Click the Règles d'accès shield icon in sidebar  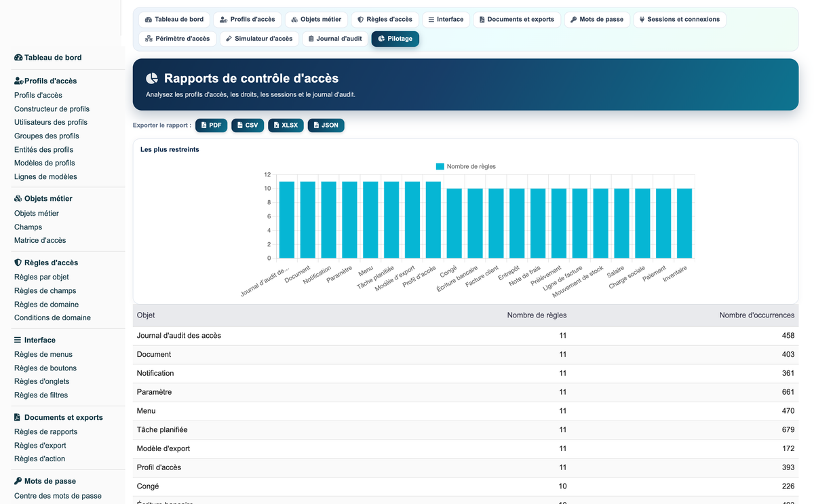point(18,263)
